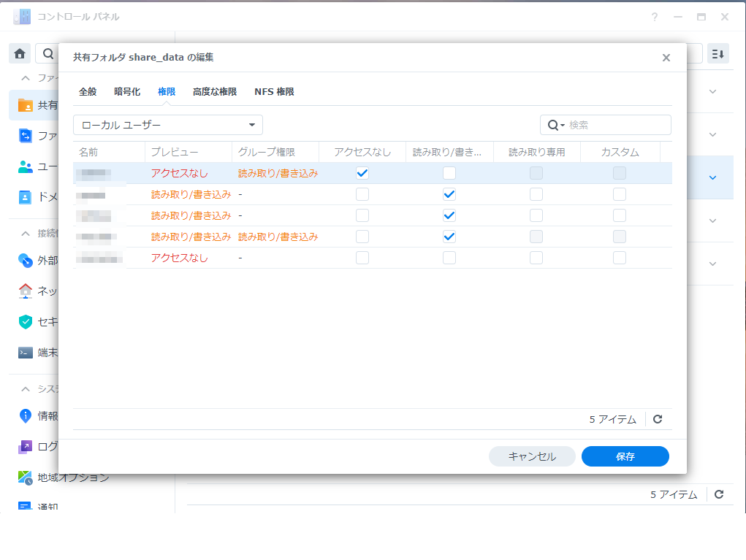Open the users and groups sidebar icon
The width and height of the screenshot is (746, 560).
(26, 167)
